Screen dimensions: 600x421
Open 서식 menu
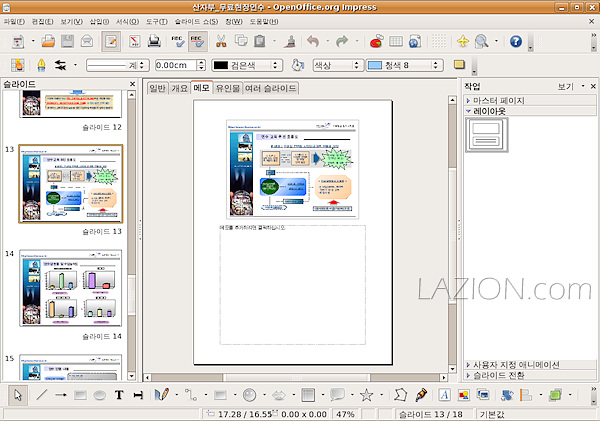tap(127, 22)
